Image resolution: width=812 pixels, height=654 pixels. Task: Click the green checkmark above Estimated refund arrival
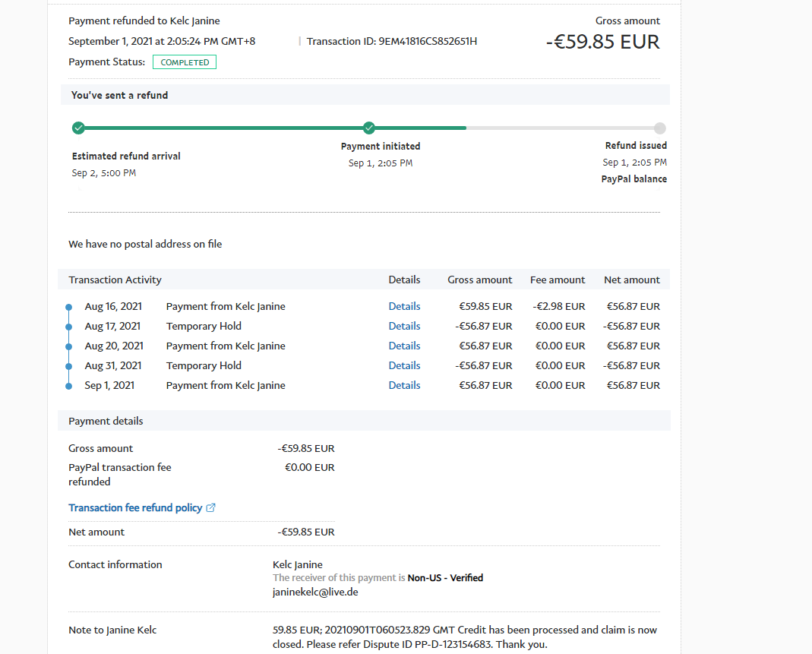[78, 128]
